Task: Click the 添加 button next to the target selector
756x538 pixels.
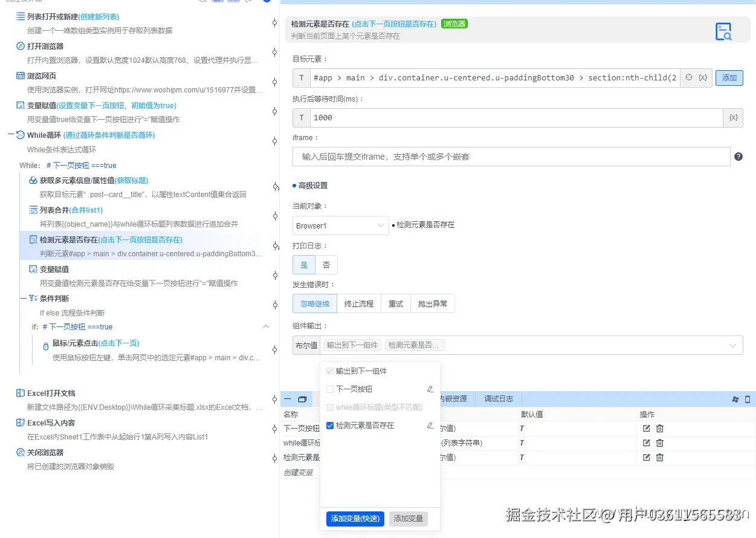Action: (x=729, y=77)
